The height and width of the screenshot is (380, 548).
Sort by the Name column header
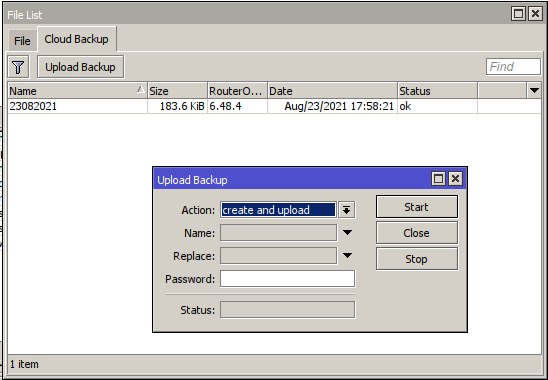tap(78, 91)
